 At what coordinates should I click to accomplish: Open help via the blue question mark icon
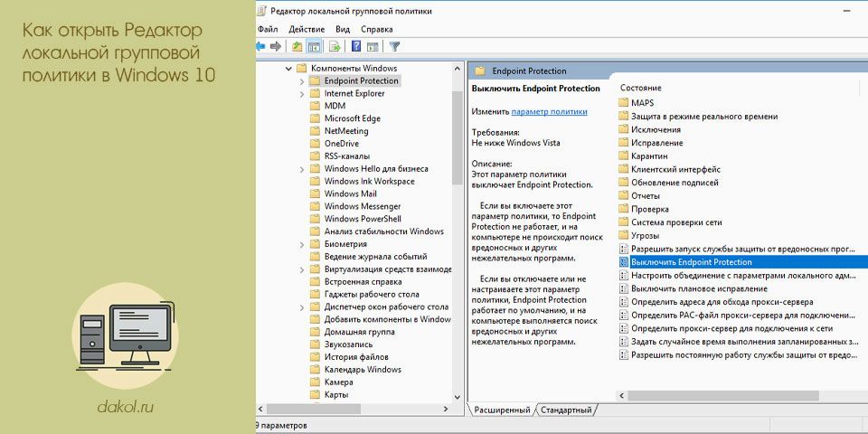[357, 46]
